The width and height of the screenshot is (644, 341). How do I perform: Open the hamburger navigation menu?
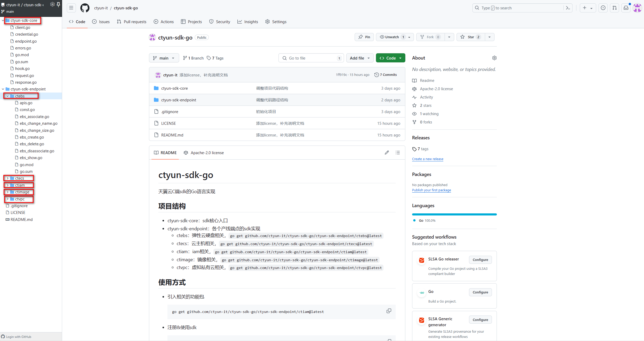71,8
